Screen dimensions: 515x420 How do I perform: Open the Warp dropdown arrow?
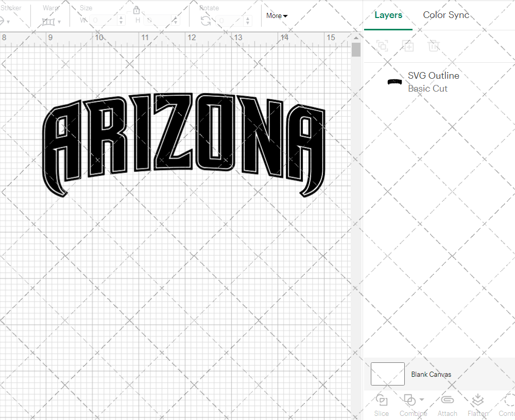pyautogui.click(x=60, y=22)
